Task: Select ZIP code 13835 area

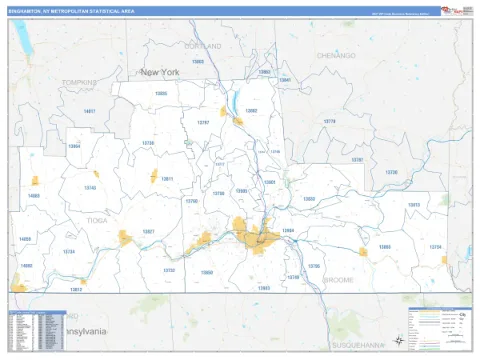Action: [161, 93]
